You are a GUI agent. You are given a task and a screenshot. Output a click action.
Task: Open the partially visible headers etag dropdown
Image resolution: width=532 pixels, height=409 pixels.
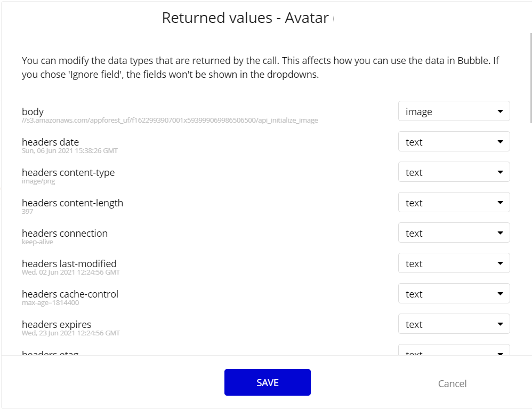[x=454, y=351]
